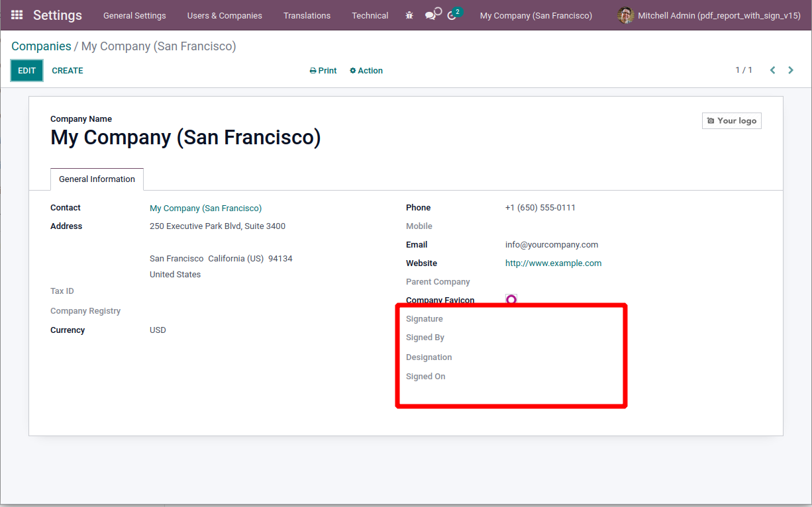Open the Users & Companies menu
Viewport: 812px width, 507px height.
(225, 15)
